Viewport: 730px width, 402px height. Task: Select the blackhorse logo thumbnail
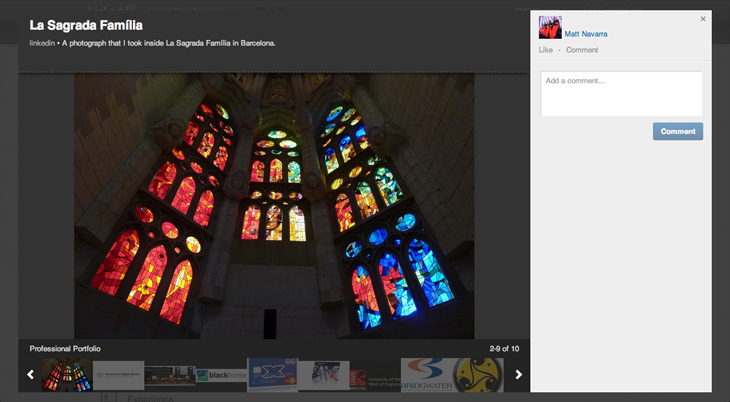tap(221, 375)
